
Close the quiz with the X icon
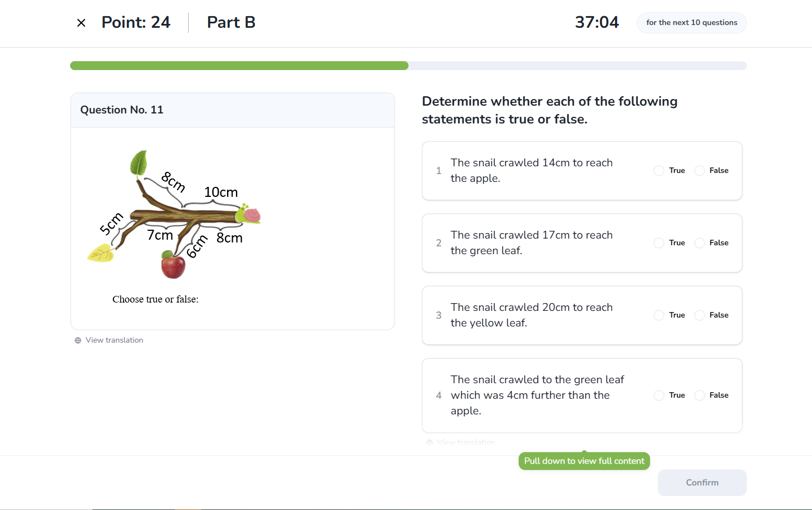[x=81, y=23]
